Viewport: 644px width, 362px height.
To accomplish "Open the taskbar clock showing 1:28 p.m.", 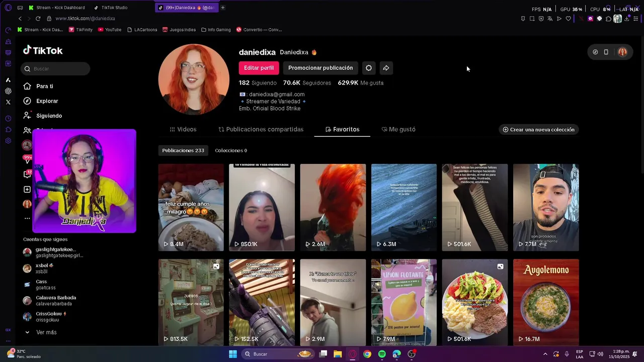I will [619, 354].
